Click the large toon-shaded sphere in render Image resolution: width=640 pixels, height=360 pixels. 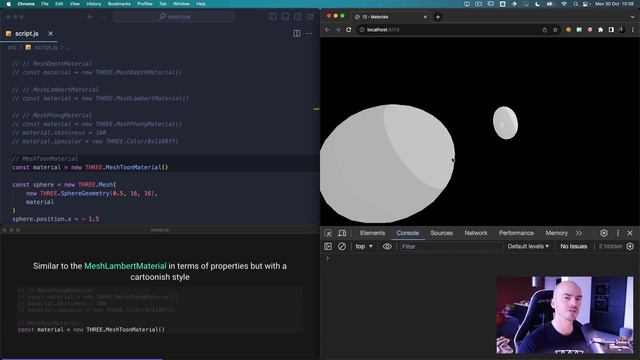tap(387, 164)
